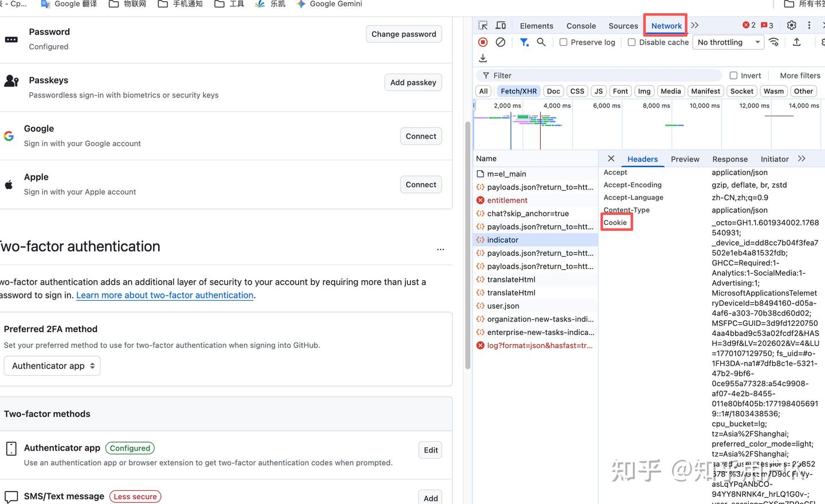Open the No throttling dropdown

[x=728, y=42]
